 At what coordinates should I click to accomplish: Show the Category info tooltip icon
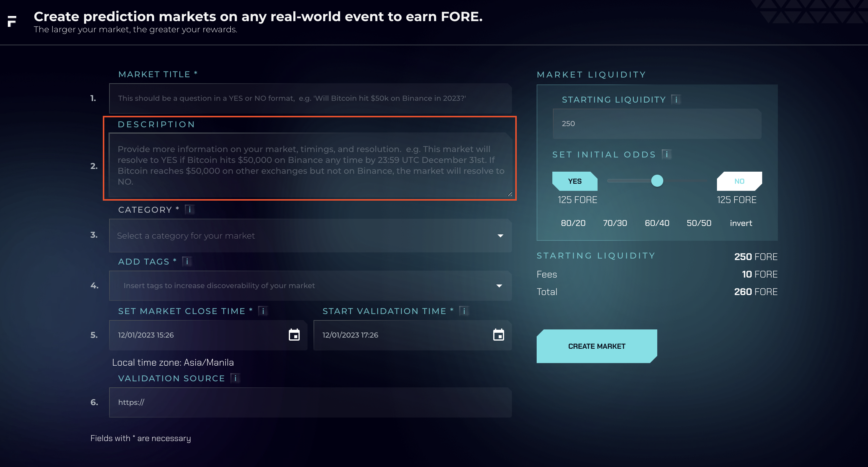pos(190,210)
